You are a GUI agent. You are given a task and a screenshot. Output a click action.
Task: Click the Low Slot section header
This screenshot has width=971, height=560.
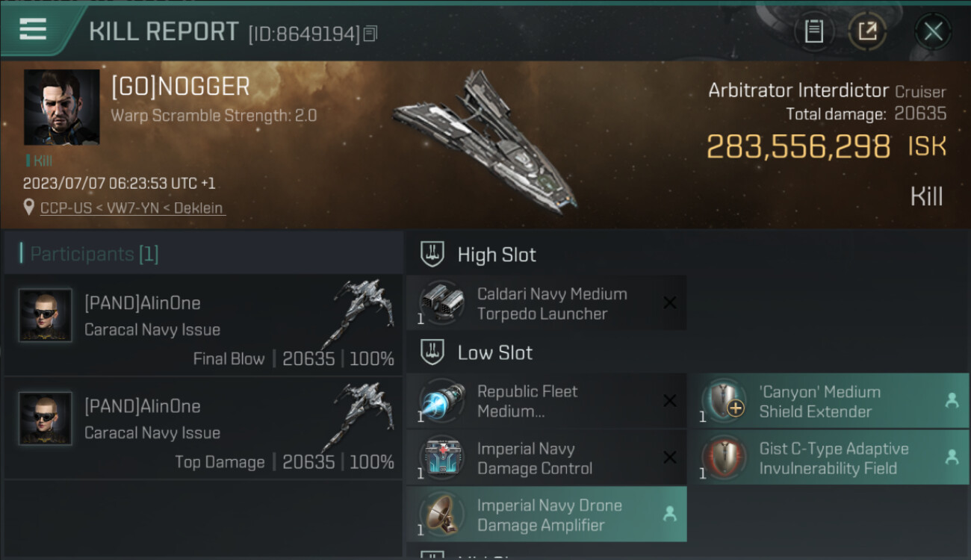(x=494, y=352)
